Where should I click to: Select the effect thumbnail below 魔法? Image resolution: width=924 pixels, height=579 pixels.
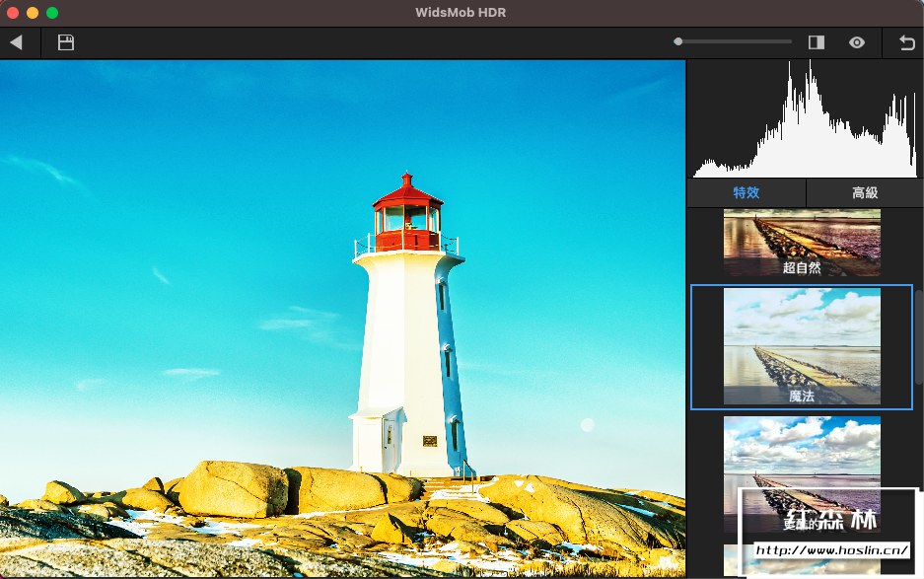[802, 474]
